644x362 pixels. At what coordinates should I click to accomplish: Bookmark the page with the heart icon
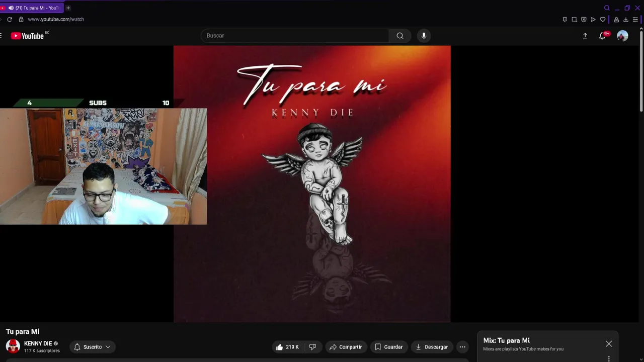(x=603, y=20)
